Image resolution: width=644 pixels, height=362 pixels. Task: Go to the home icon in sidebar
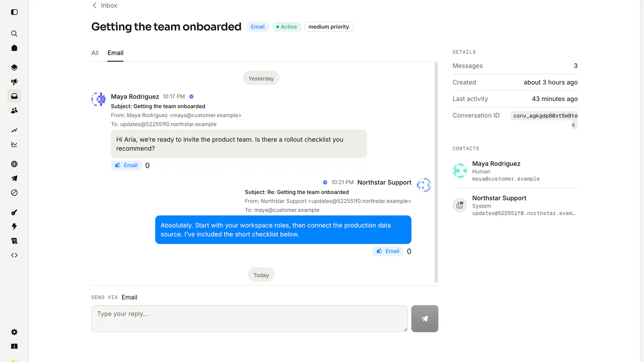click(14, 48)
